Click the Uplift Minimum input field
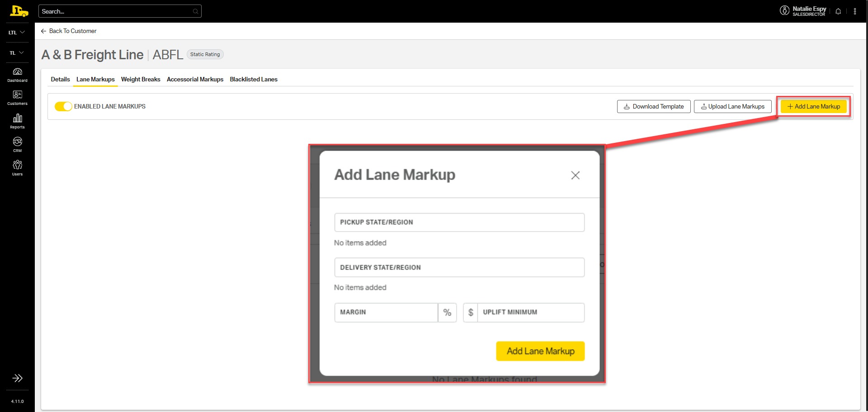Screen dimensions: 868x412 pos(531,313)
